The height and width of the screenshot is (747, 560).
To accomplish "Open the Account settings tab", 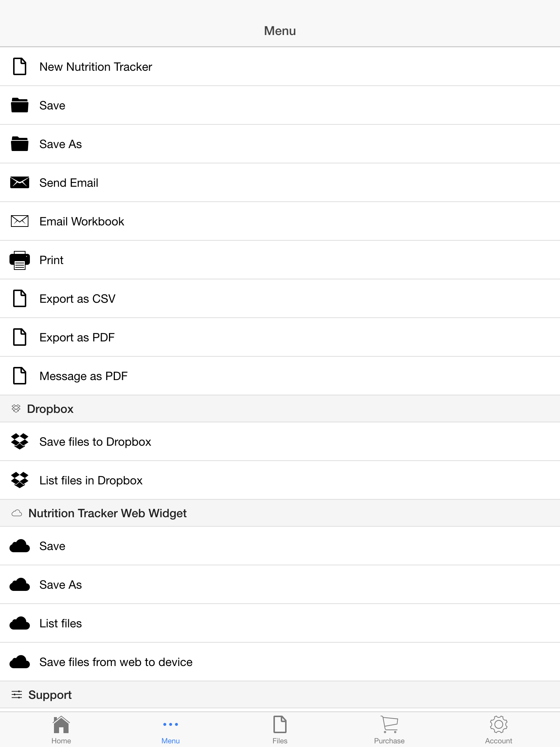I will click(x=499, y=730).
